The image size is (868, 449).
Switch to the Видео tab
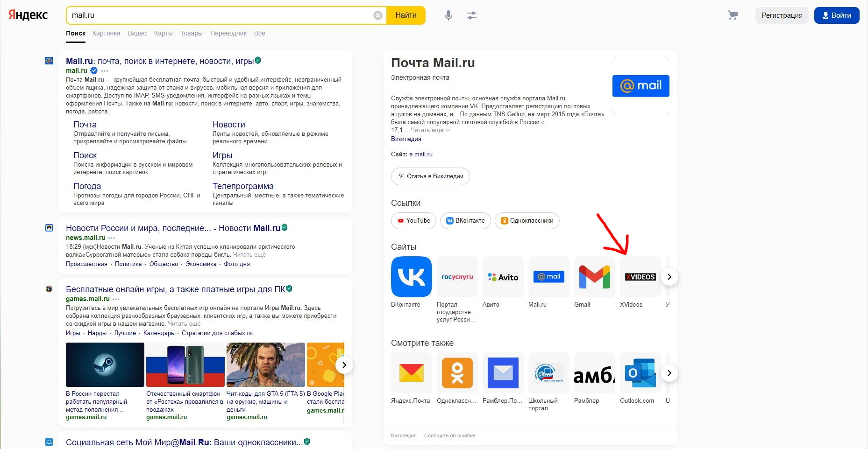(x=137, y=33)
